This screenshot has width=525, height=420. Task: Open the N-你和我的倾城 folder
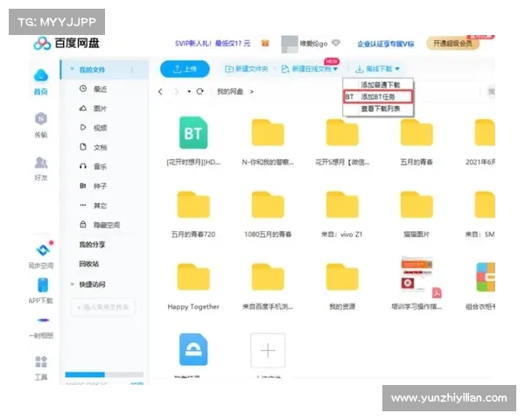click(268, 133)
